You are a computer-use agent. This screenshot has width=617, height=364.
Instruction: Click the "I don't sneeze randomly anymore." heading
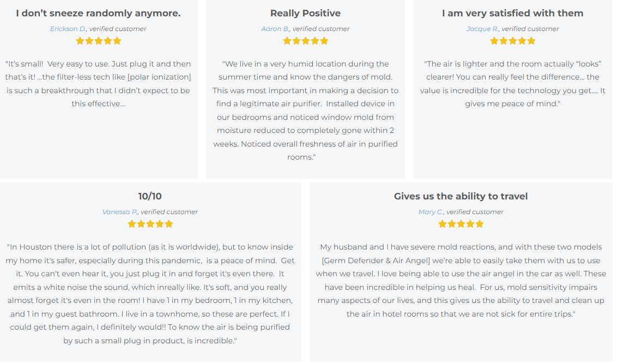point(98,13)
